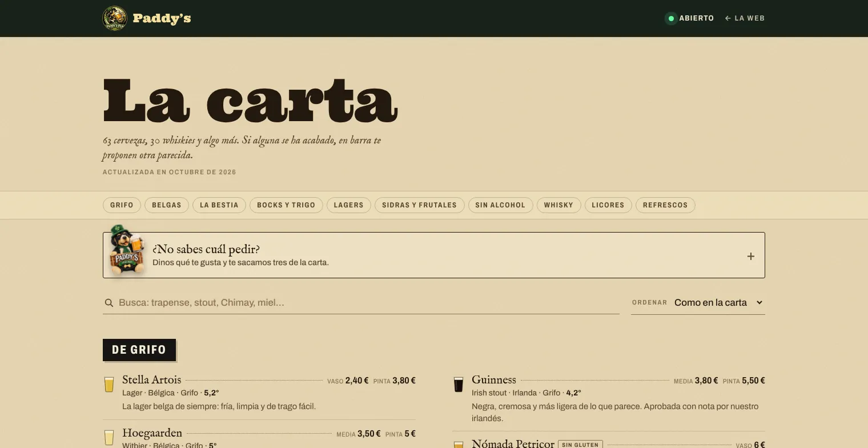Click the Nómada Petricor beer name
The image size is (868, 448).
(x=513, y=443)
